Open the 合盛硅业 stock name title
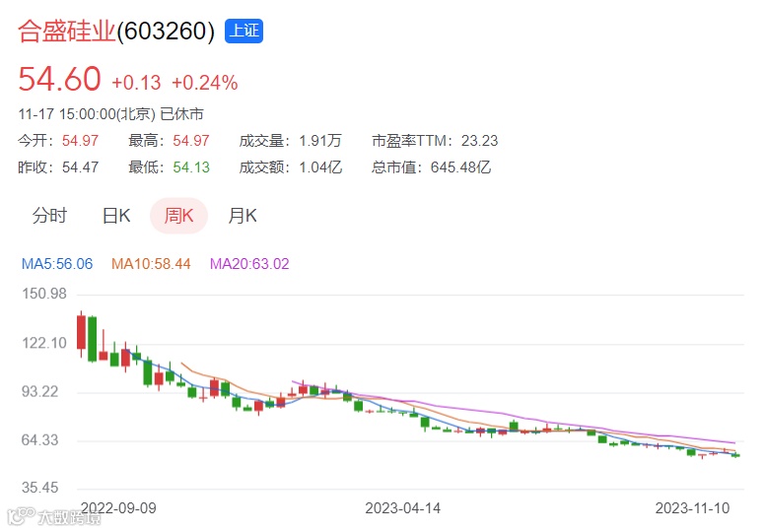Image resolution: width=765 pixels, height=532 pixels. click(67, 31)
